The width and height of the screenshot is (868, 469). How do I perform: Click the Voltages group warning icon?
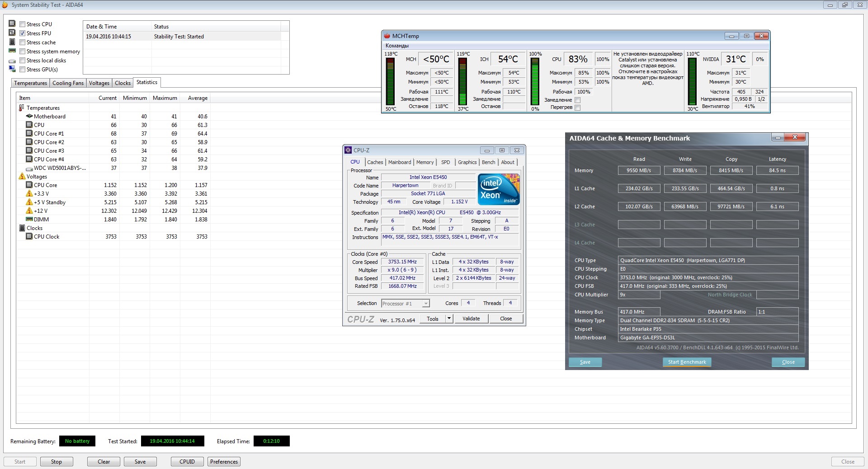click(x=22, y=176)
